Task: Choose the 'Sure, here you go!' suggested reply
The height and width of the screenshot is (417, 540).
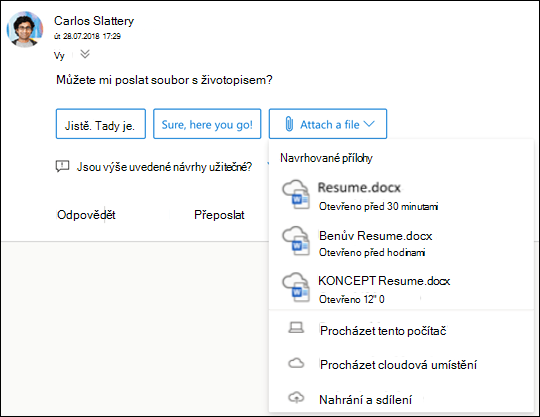Action: (x=207, y=124)
